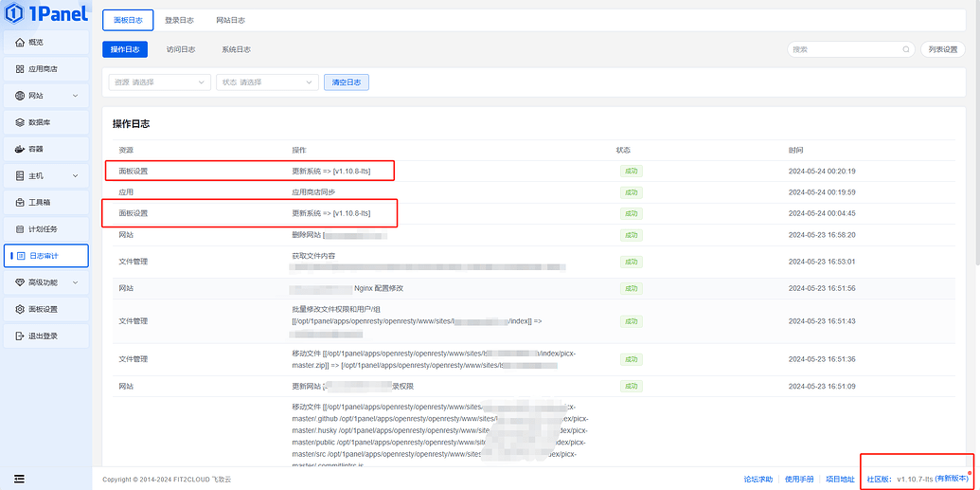Click the 概览 home icon in sidebar
Screen dimensions: 980x490
(19, 42)
